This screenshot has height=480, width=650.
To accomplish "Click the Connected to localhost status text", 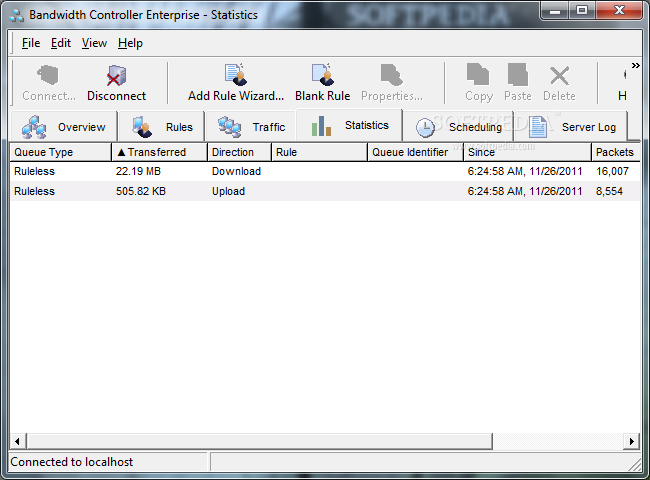I will (x=72, y=462).
